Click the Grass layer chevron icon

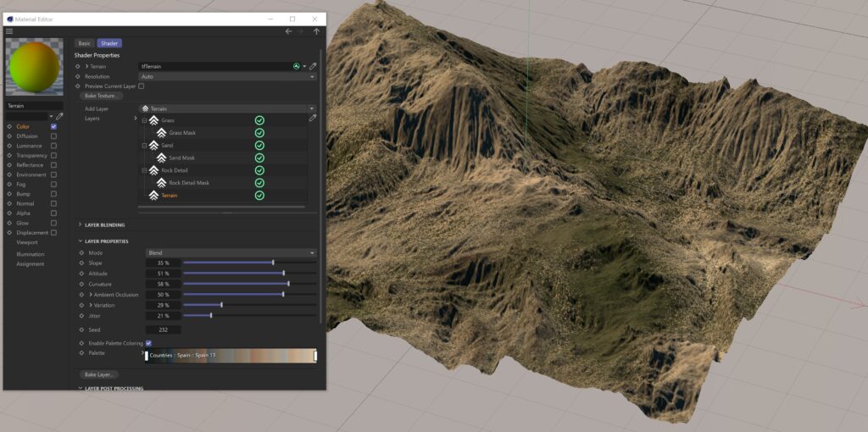pos(154,120)
